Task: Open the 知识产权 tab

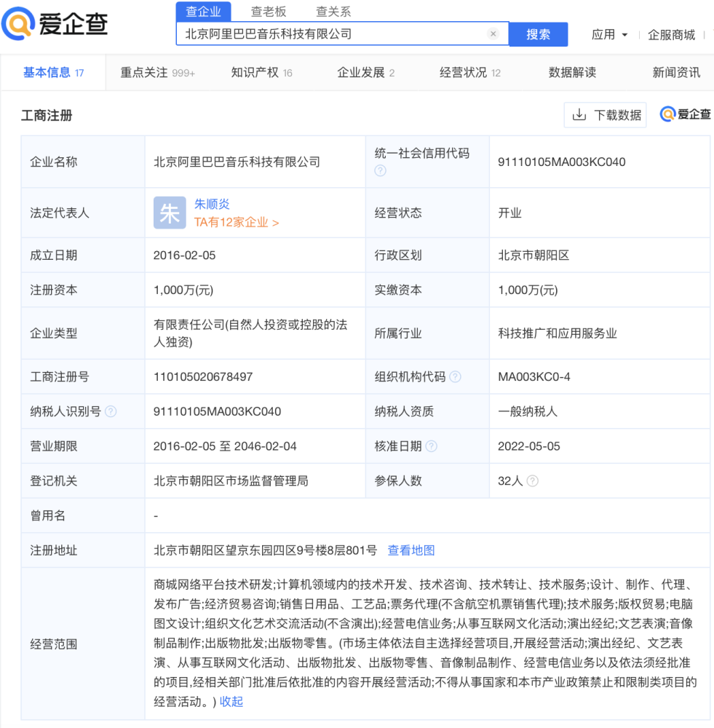Action: pos(261,72)
